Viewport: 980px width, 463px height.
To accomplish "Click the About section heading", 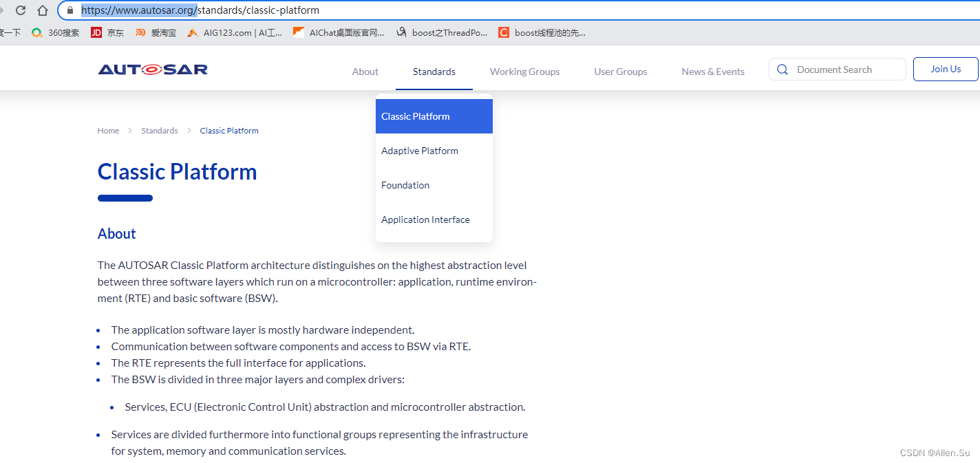I will pos(117,234).
